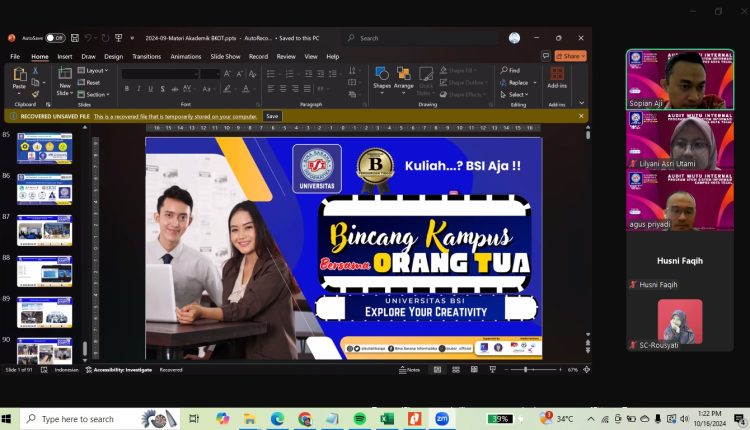Viewport: 750px width, 430px height.
Task: Click the Save disk icon in title bar
Action: 75,38
